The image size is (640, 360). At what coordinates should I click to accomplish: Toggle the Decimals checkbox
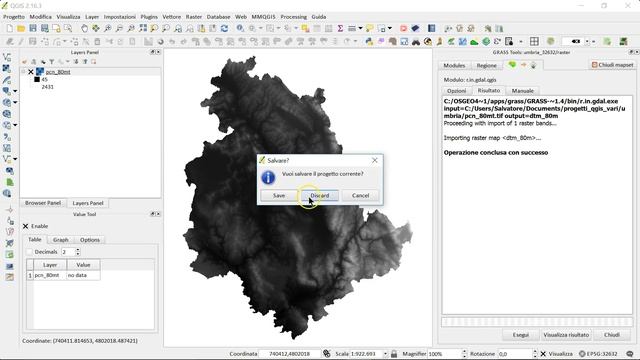(29, 252)
